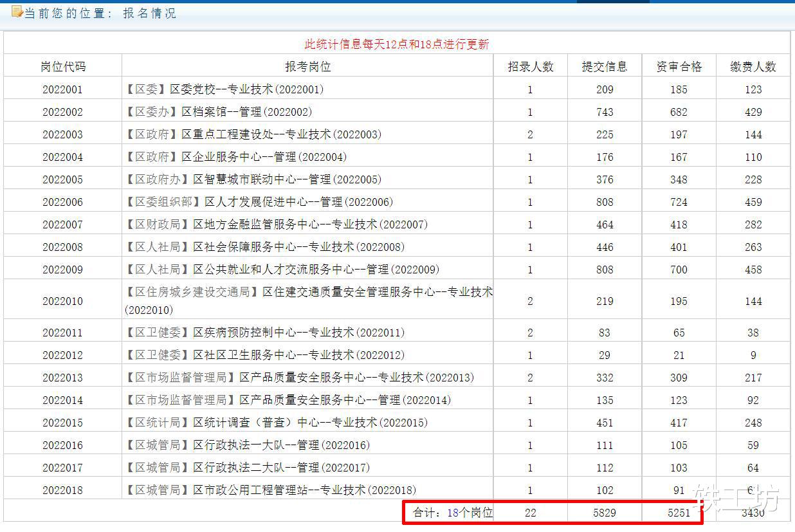
Task: Click the 提交信息 column header
Action: pyautogui.click(x=604, y=65)
